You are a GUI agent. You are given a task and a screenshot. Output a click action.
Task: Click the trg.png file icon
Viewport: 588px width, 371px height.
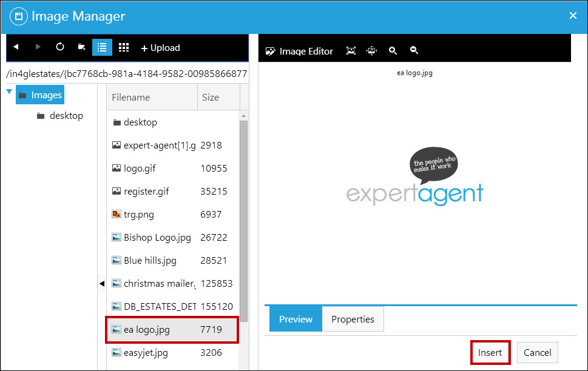(117, 215)
